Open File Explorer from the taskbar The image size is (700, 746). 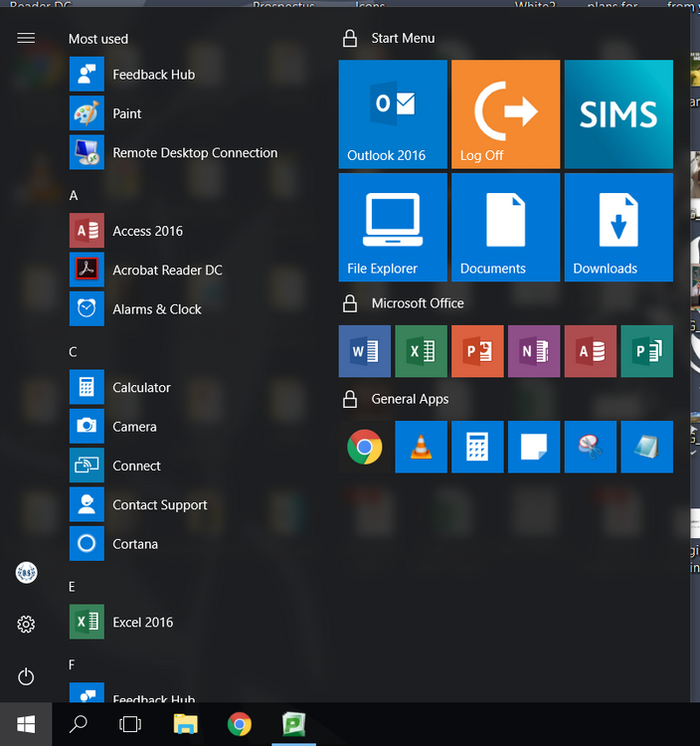pos(186,724)
